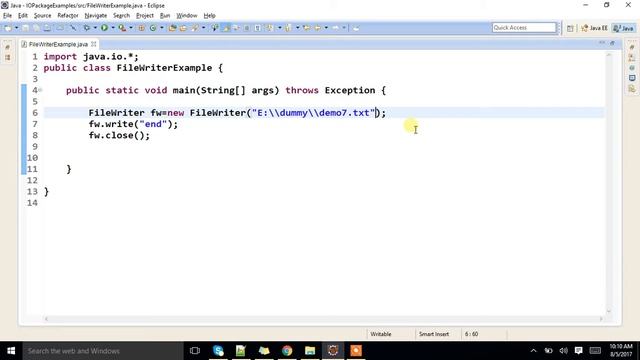The width and height of the screenshot is (640, 360).
Task: Click the Debug bug icon
Action: pos(87,28)
